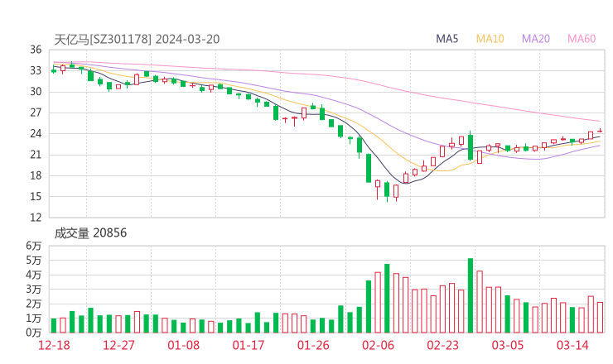613x364 pixels.
Task: Click the 0万 volume axis label
Action: [34, 333]
